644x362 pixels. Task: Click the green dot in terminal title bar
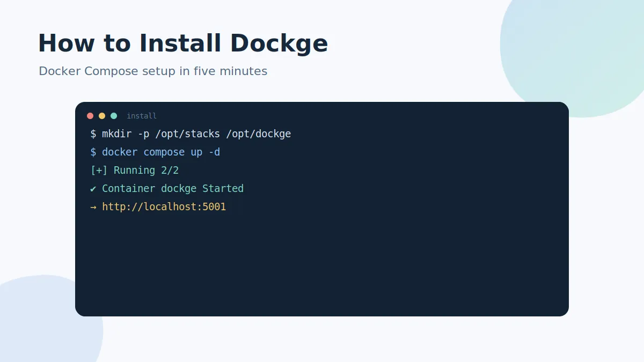(x=114, y=116)
